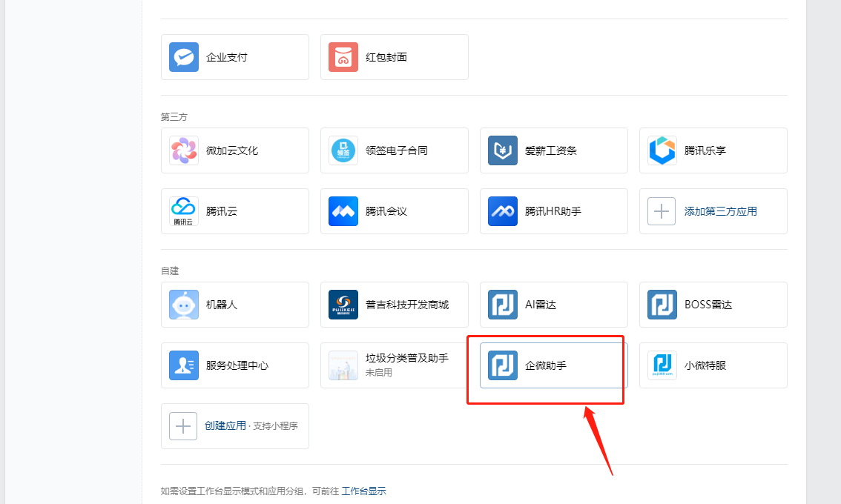Select the BOSS雷达 label
This screenshot has height=504, width=841.
click(708, 305)
